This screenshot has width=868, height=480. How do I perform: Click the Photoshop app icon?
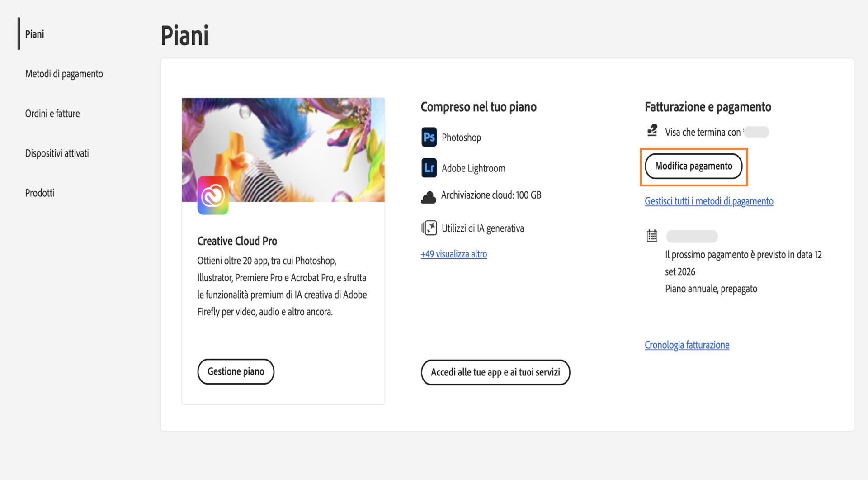pyautogui.click(x=429, y=137)
